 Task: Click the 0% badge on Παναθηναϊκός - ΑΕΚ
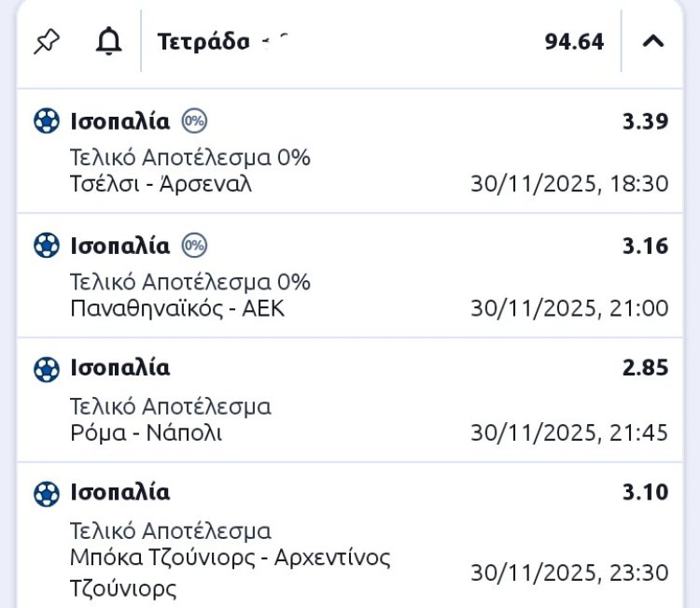pos(194,246)
